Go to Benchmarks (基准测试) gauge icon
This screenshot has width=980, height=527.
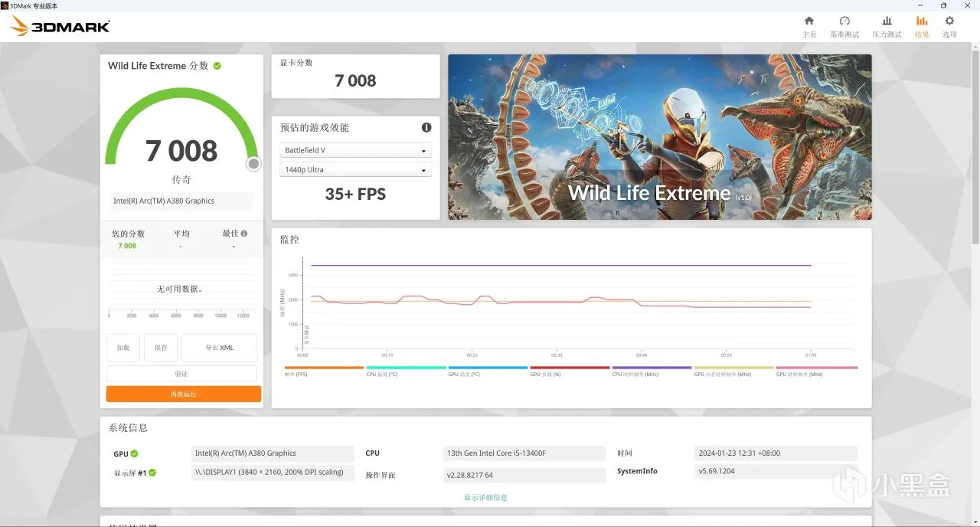click(x=844, y=26)
